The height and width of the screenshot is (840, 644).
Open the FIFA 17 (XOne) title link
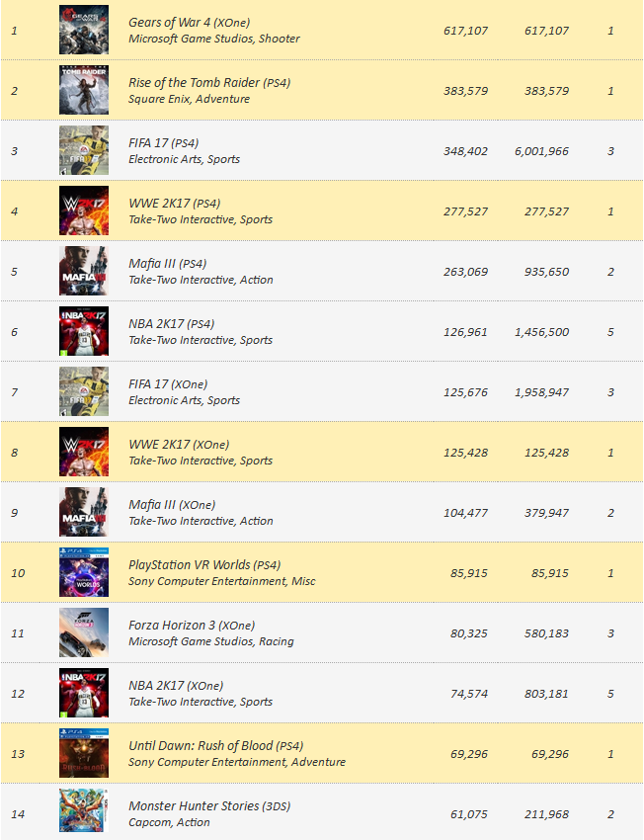point(148,384)
